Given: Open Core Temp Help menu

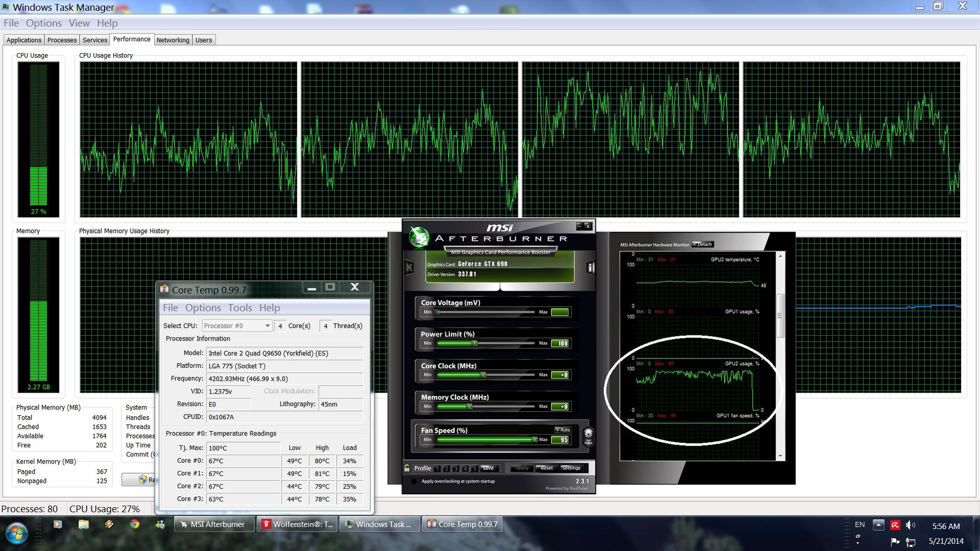Looking at the screenshot, I should coord(269,308).
